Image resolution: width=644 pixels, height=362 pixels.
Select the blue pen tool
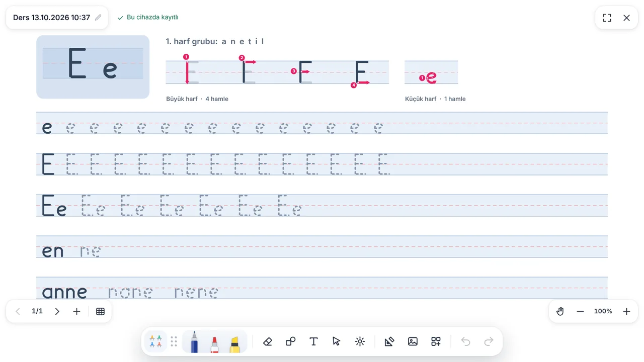(x=194, y=342)
